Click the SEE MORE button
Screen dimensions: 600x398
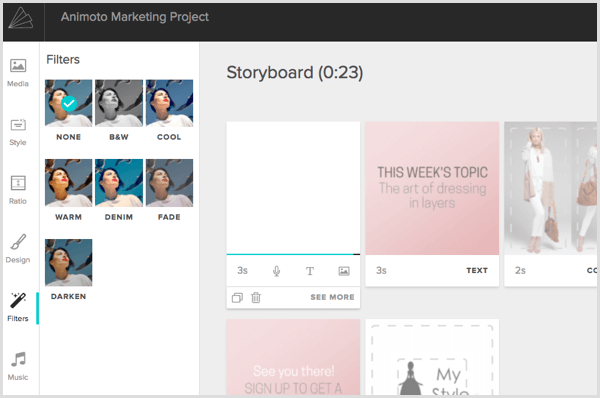click(x=332, y=297)
